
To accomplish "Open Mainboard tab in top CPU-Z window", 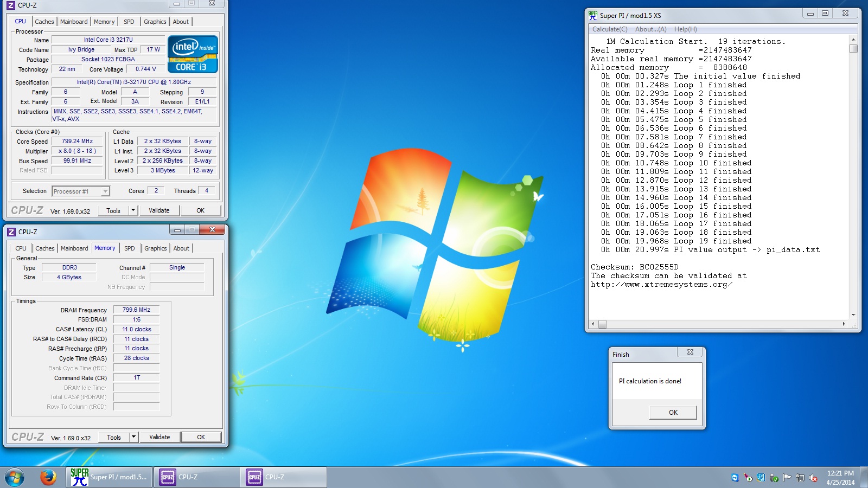I will pyautogui.click(x=74, y=22).
